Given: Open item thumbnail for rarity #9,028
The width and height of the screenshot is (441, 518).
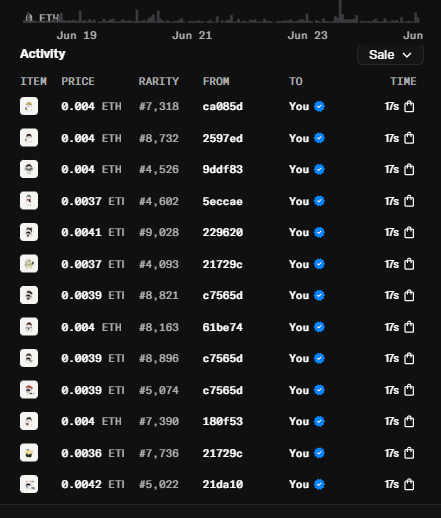Looking at the screenshot, I should 29,232.
